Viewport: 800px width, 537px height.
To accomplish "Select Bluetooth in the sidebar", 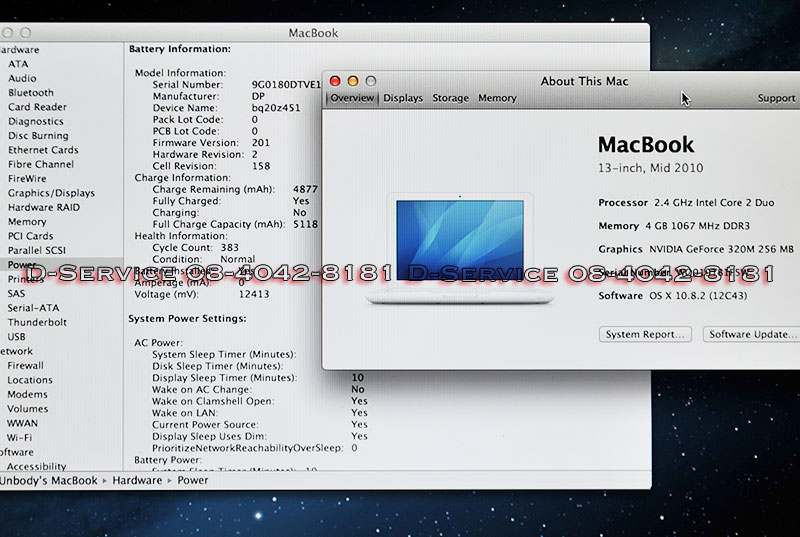I will pyautogui.click(x=31, y=93).
